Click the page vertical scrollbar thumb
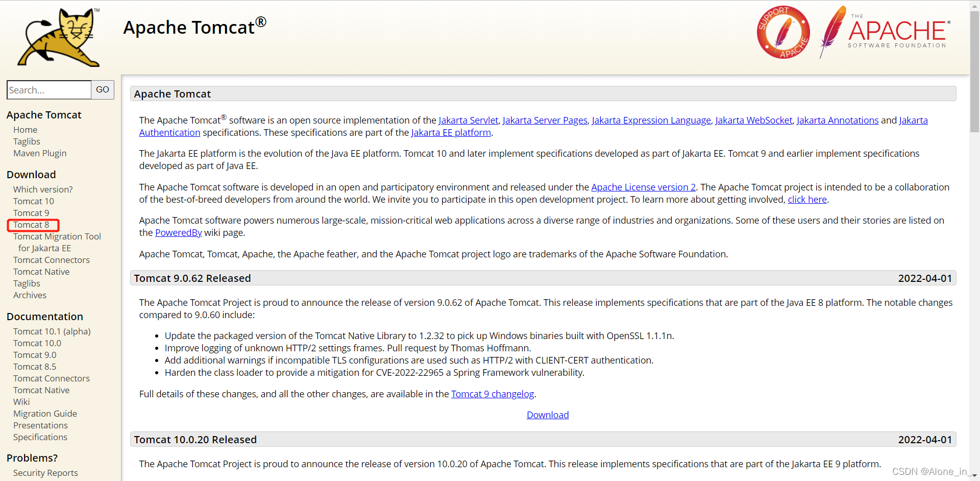The image size is (980, 481). 975,71
